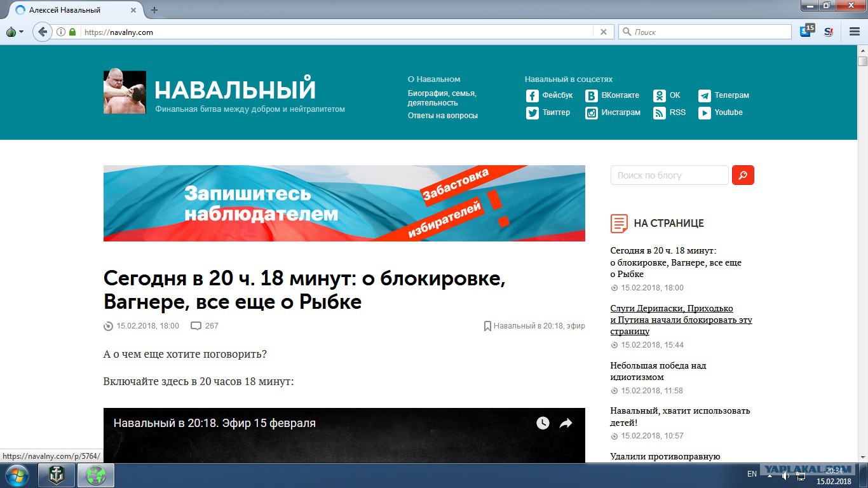Image resolution: width=868 pixels, height=488 pixels.
Task: Open the Youtube icon link
Action: tap(705, 113)
